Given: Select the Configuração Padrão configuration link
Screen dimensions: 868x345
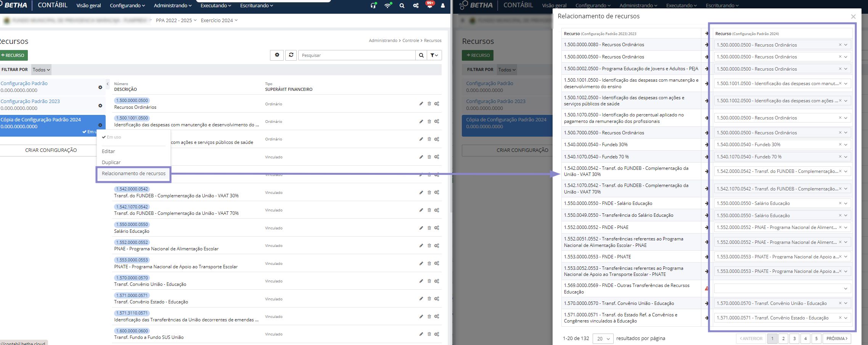Looking at the screenshot, I should click(24, 84).
